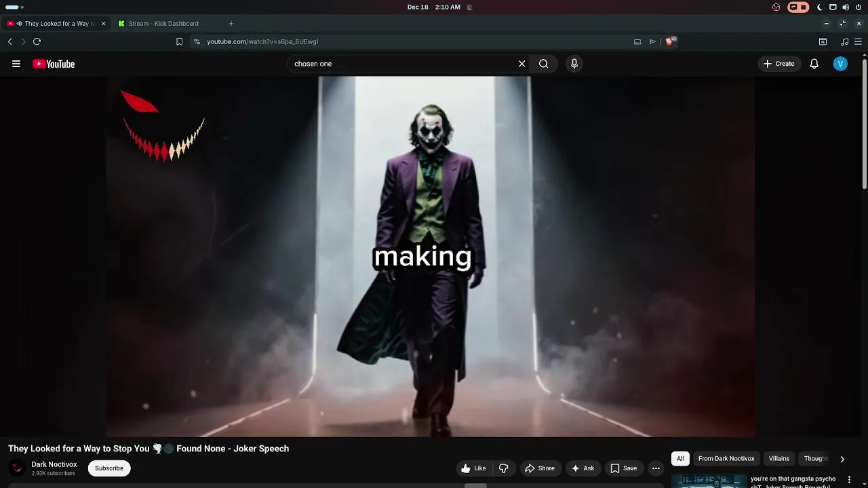This screenshot has width=868, height=488.
Task: Switch to Stream - Kick Dashboard tab
Action: tap(163, 24)
